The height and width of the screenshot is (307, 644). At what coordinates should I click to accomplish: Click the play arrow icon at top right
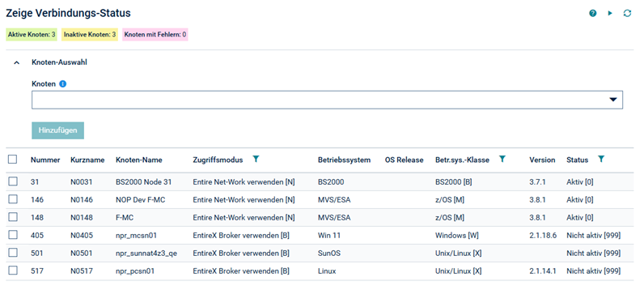(610, 14)
